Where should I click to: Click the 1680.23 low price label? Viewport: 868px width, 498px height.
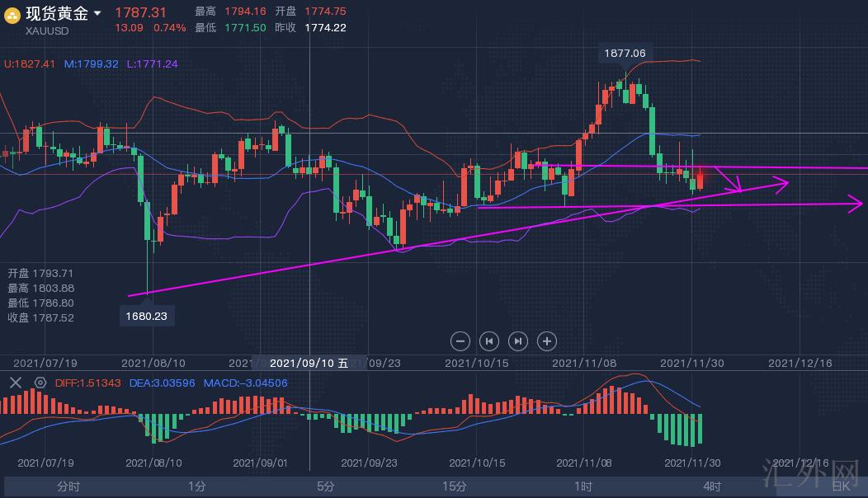(146, 316)
